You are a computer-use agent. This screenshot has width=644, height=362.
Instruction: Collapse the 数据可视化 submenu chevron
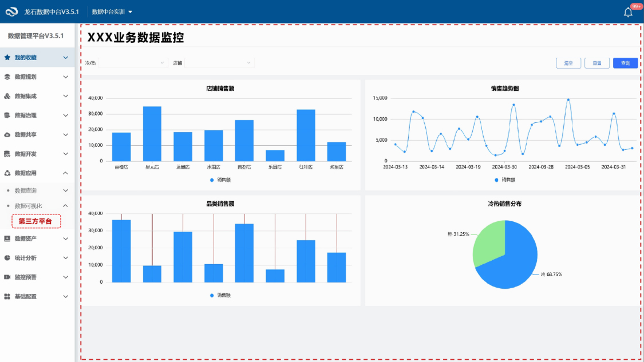click(x=65, y=206)
